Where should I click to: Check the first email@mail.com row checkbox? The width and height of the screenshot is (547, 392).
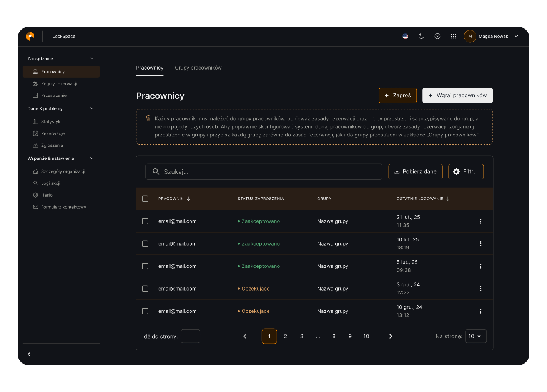[145, 221]
